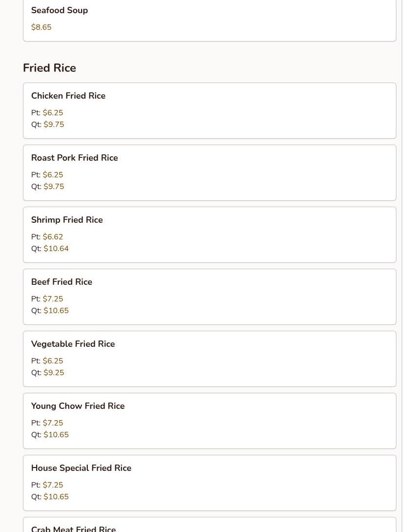Open the House Special Fried Rice item
Image resolution: width=412 pixels, height=532 pixels.
(x=82, y=468)
